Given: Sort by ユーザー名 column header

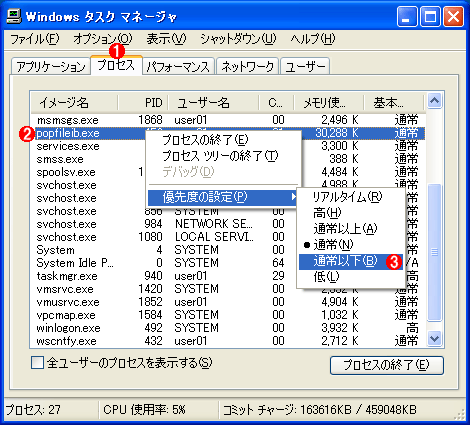Looking at the screenshot, I should click(x=213, y=102).
